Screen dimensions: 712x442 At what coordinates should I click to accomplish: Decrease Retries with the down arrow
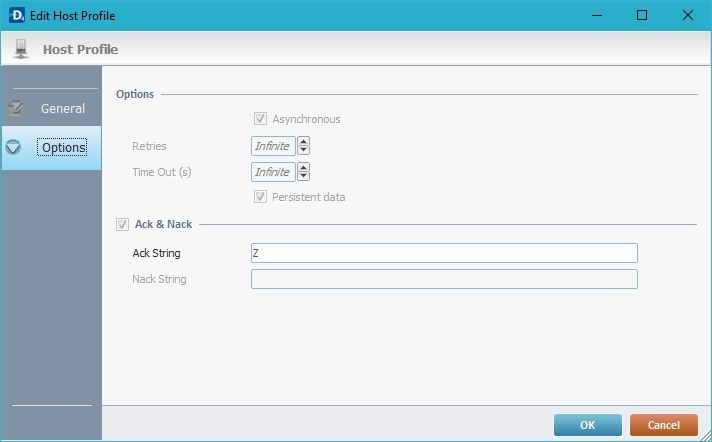point(303,150)
